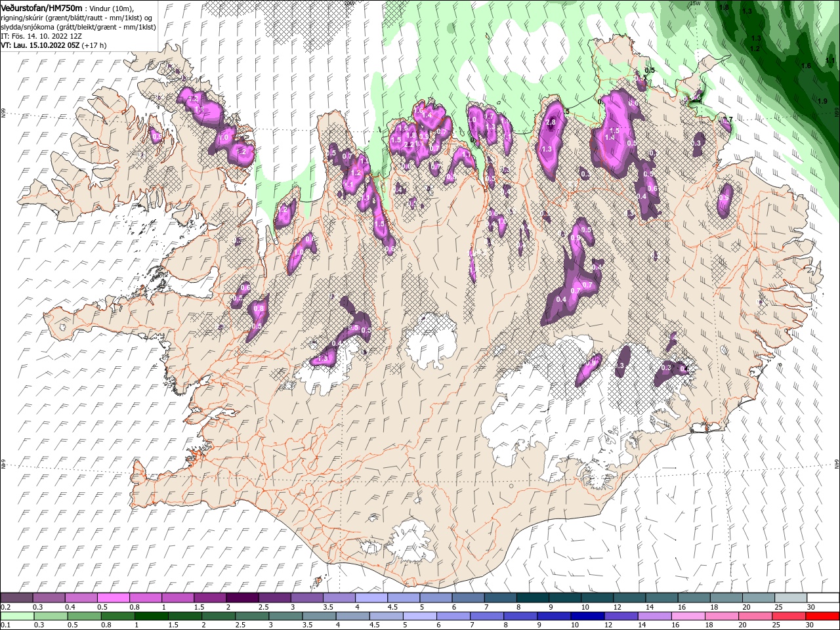Select the light periwinkle 4 mm snow swatch
The height and width of the screenshot is (630, 840).
click(370, 598)
